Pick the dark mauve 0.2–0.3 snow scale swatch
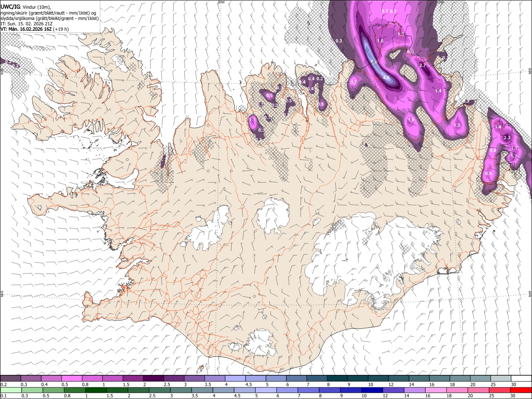Image resolution: width=532 pixels, height=399 pixels. point(10,379)
